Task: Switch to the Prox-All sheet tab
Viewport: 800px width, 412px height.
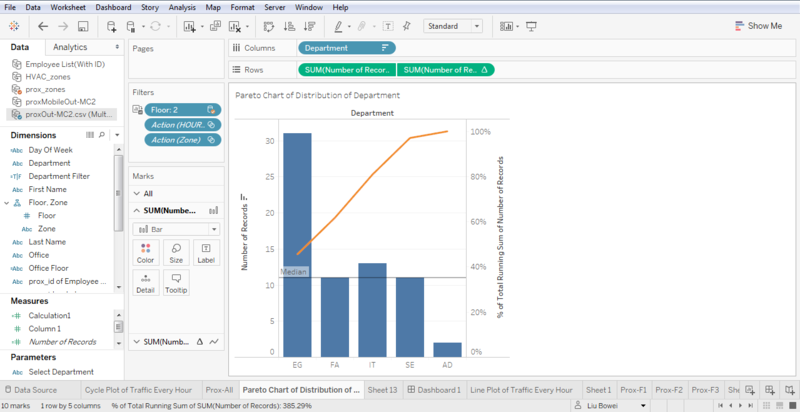Action: pos(219,390)
